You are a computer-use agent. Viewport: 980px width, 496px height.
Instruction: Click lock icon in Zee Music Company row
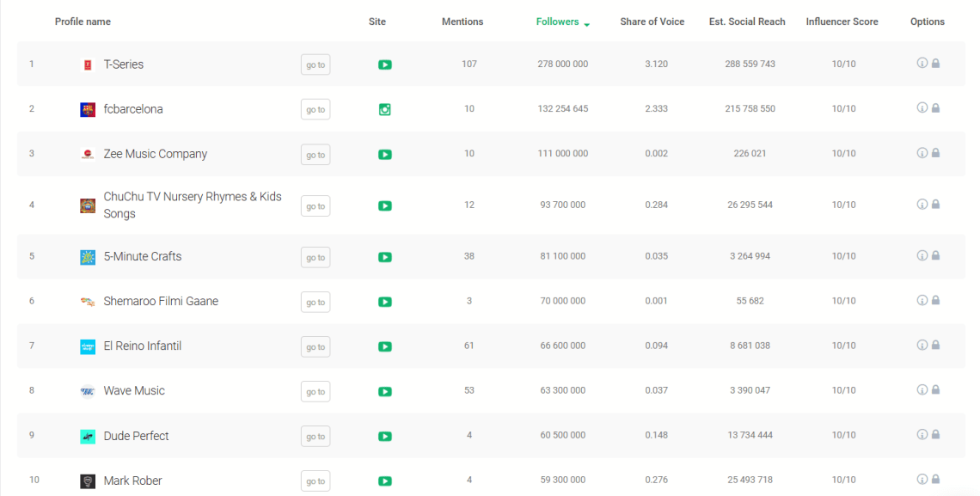[935, 153]
